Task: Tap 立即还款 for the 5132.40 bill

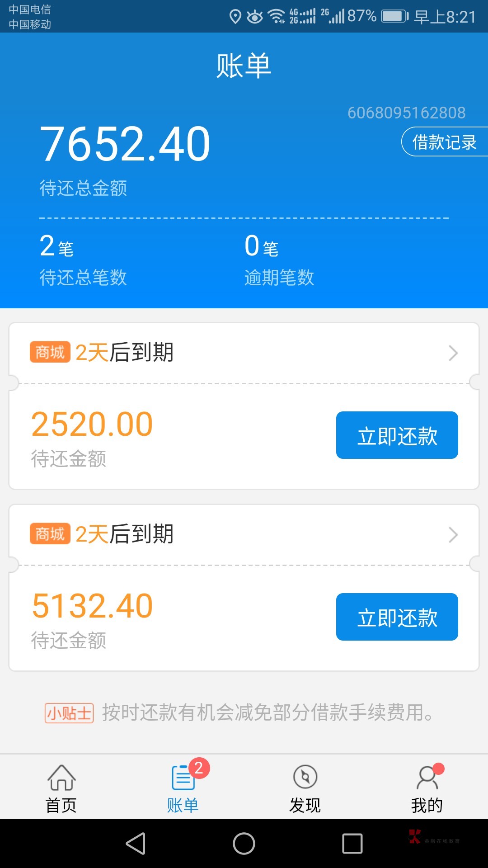Action: click(x=397, y=617)
